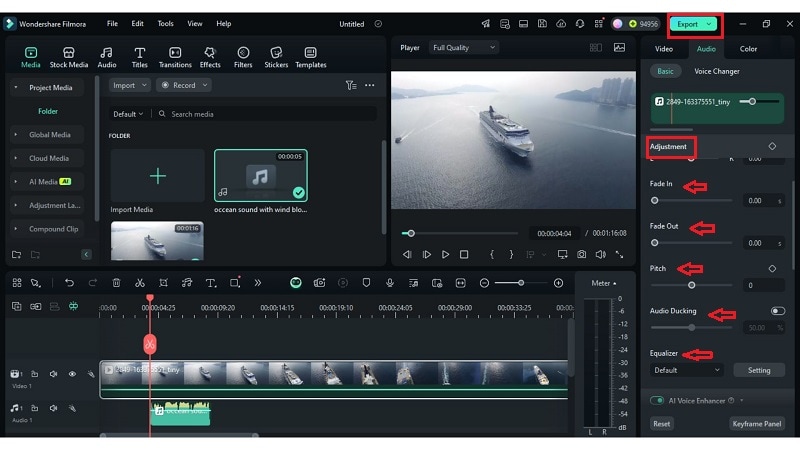Viewport: 800px width, 450px height.
Task: Click the zoom in plus icon on timeline
Action: (559, 283)
